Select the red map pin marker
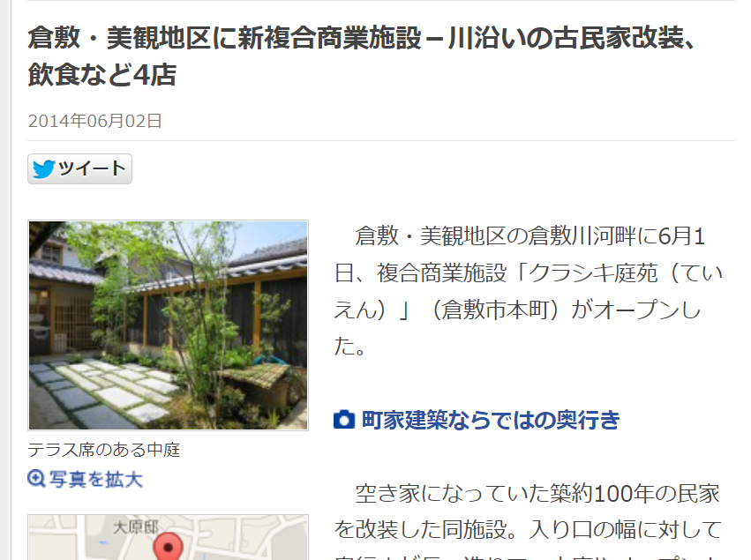 (x=168, y=546)
